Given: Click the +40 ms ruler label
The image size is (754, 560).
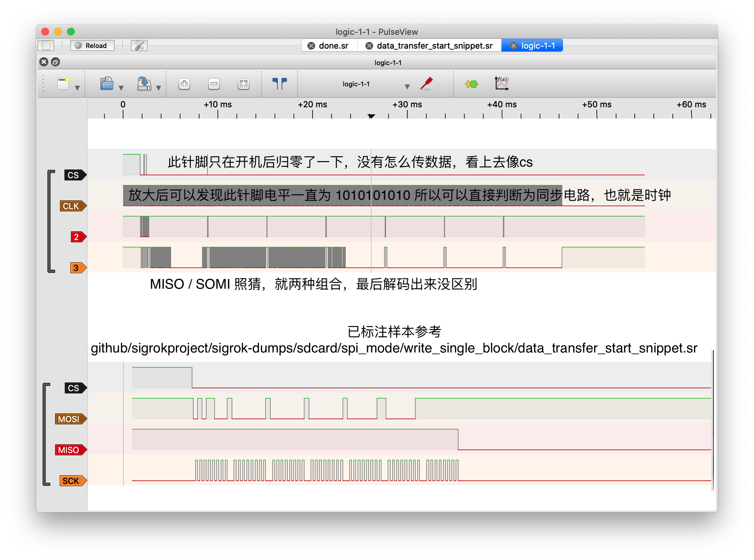Looking at the screenshot, I should (502, 104).
